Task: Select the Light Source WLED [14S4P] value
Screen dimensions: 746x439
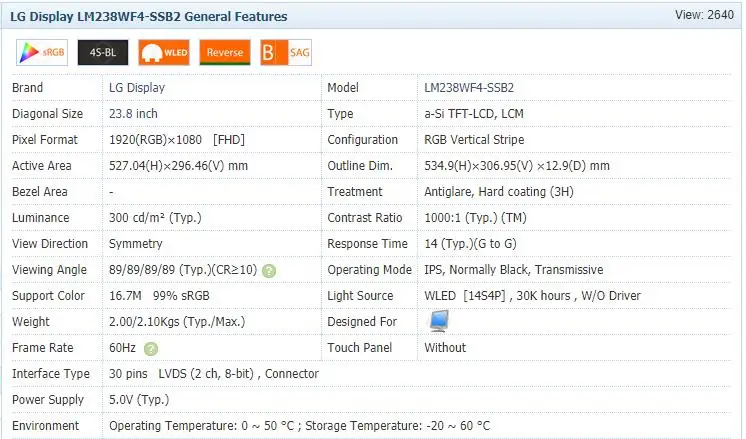Action: point(533,296)
